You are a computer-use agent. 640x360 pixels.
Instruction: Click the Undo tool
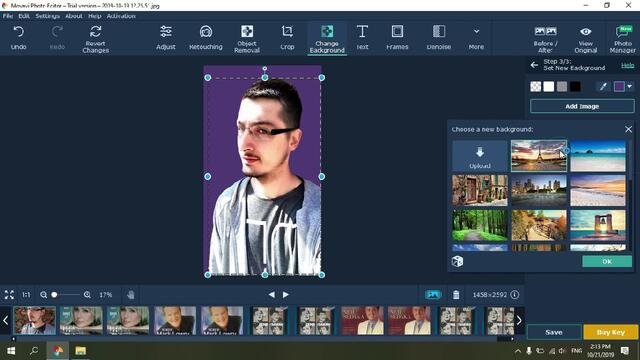click(18, 38)
